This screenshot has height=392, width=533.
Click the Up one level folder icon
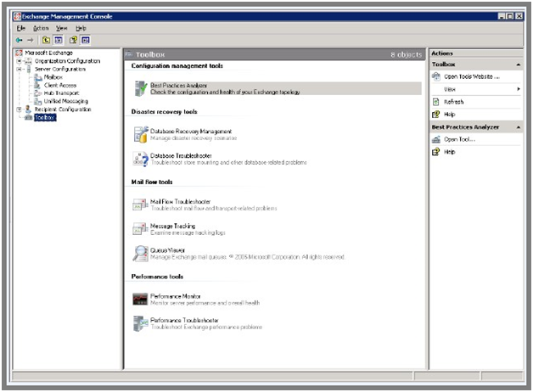pyautogui.click(x=46, y=40)
